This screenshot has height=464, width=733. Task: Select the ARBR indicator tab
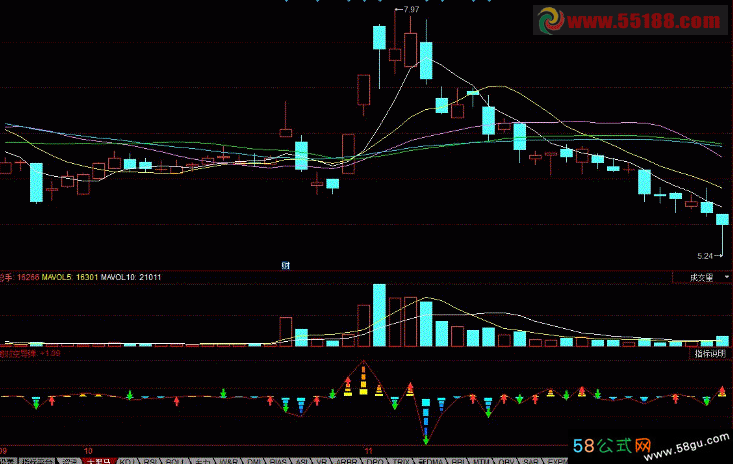tap(347, 461)
